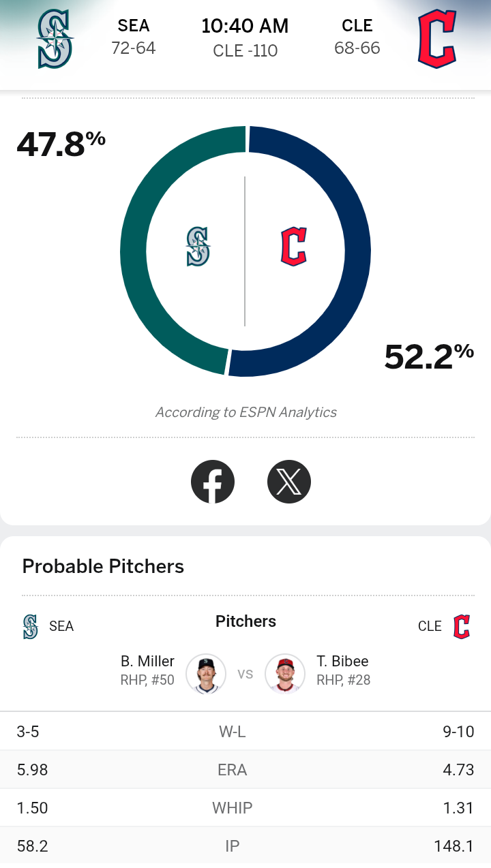Click the CLE -110 betting line
The width and height of the screenshot is (491, 868).
pyautogui.click(x=245, y=51)
